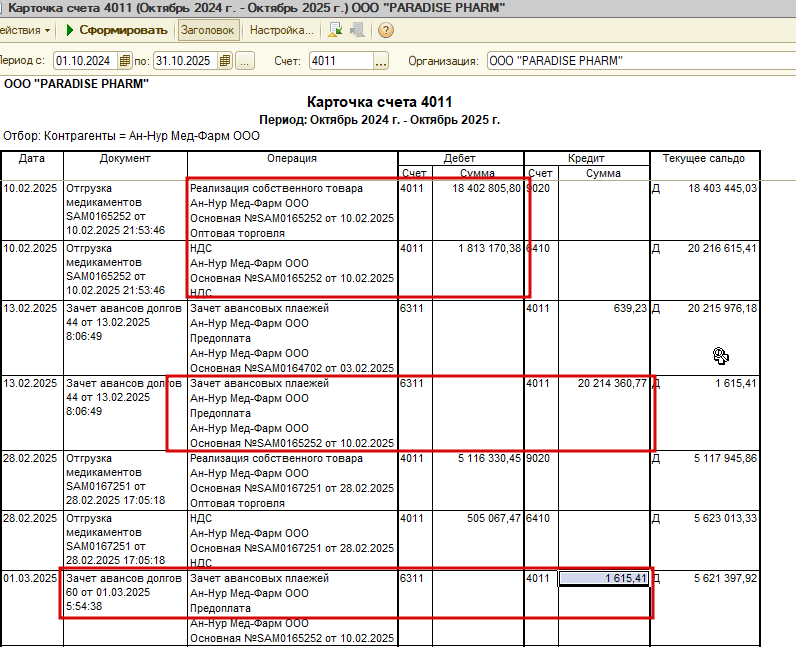Click the highlighted credit cell 1 615,41

click(604, 578)
